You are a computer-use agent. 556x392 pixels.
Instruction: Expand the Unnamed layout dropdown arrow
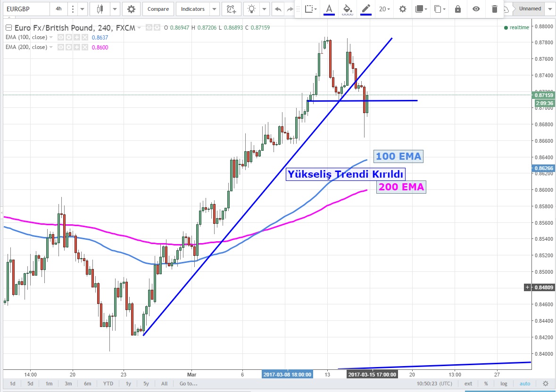click(x=550, y=9)
